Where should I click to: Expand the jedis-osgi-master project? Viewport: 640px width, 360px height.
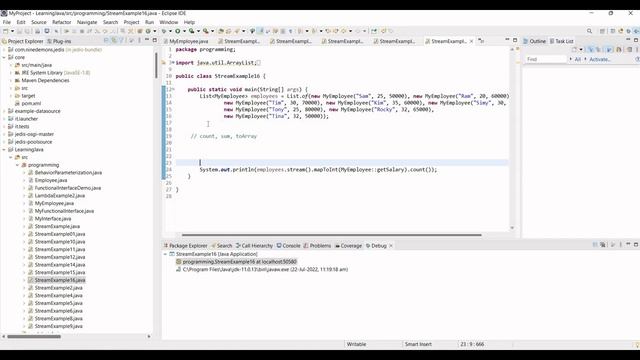coord(4,134)
